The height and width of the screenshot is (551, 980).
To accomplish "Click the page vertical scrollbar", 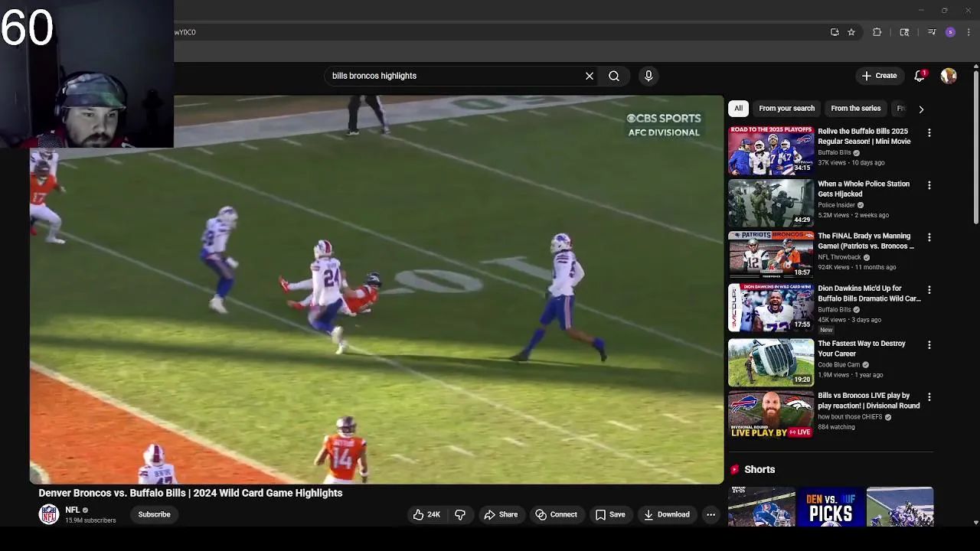I will (x=975, y=145).
